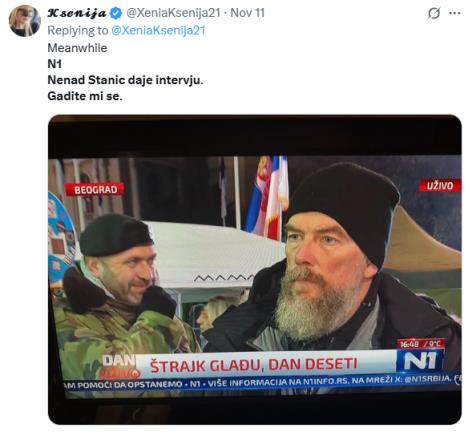
Task: Open the Nov 11 timestamp link
Action: pyautogui.click(x=247, y=13)
